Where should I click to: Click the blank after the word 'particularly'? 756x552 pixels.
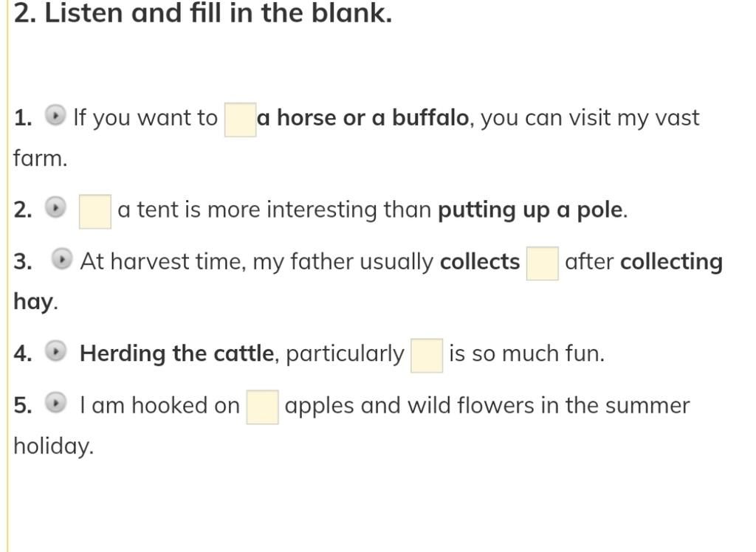[x=427, y=355]
